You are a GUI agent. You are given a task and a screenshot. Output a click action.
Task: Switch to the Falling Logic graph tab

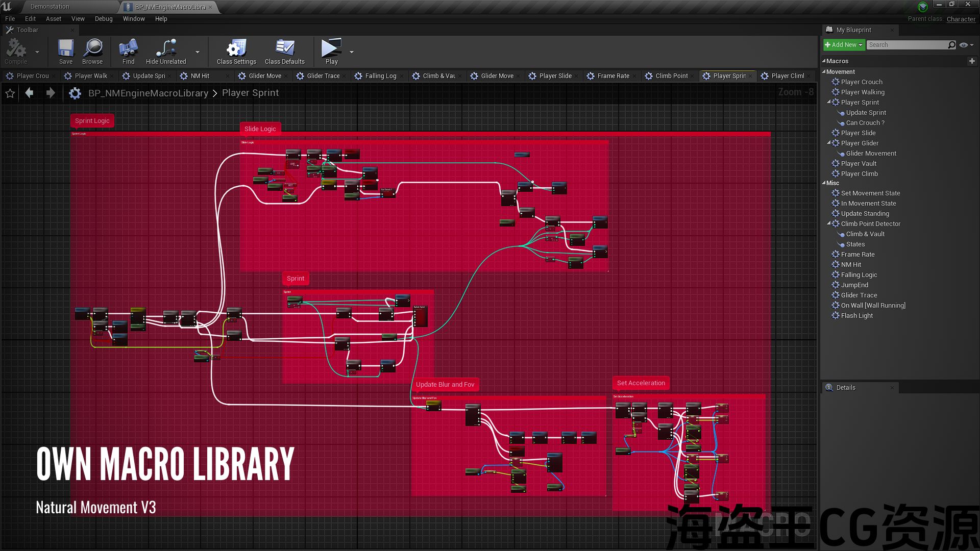(x=380, y=76)
